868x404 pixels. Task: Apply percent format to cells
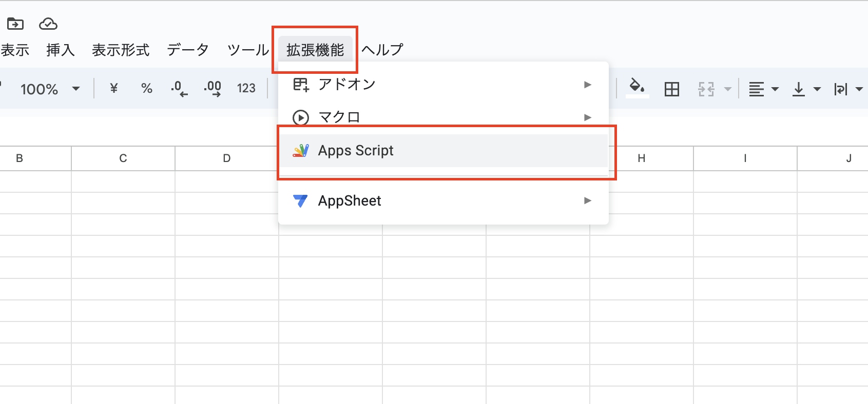pos(147,89)
